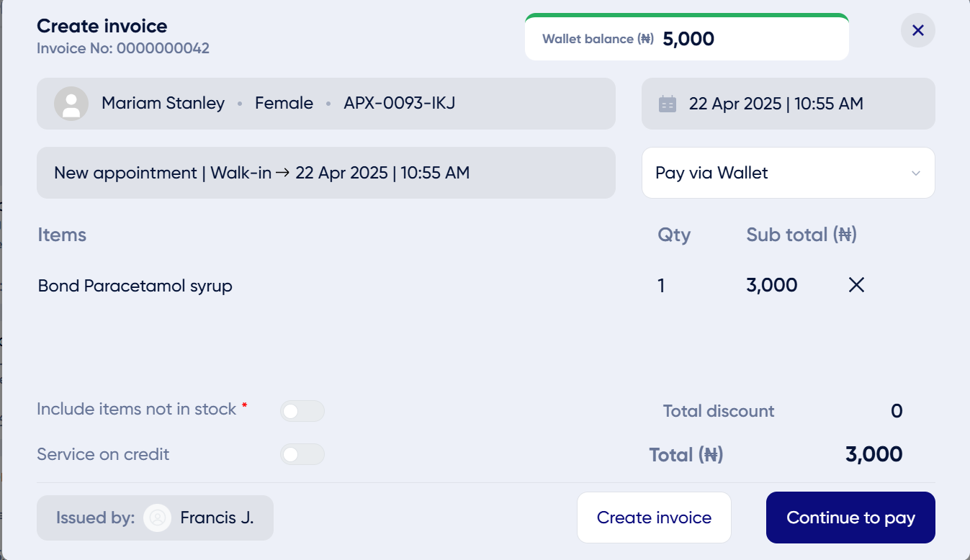Click the 3,000 sub total amount

pos(772,286)
